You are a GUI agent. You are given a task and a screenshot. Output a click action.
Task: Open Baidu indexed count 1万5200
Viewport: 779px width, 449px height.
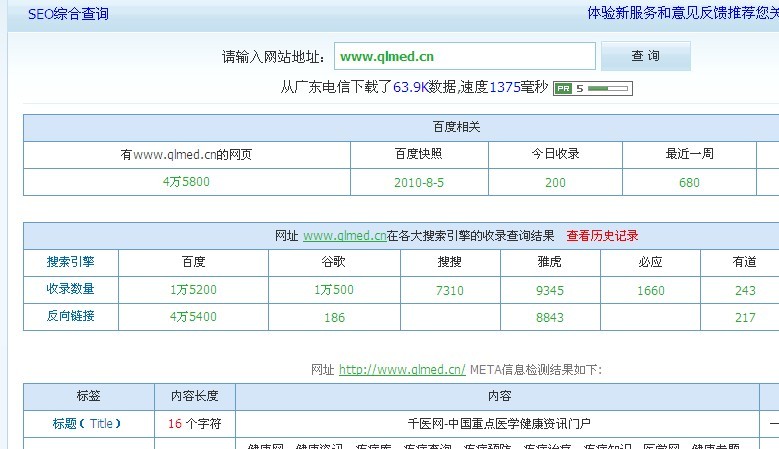(x=193, y=290)
